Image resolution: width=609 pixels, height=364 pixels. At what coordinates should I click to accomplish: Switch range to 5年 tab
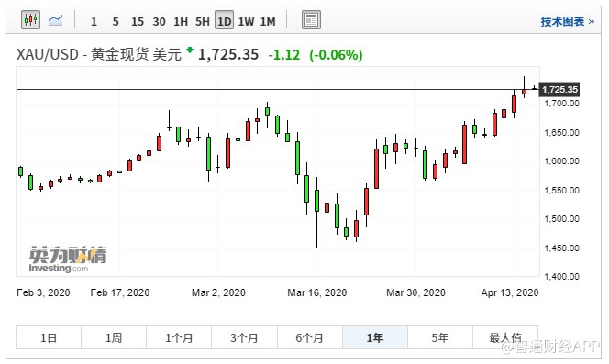[440, 337]
